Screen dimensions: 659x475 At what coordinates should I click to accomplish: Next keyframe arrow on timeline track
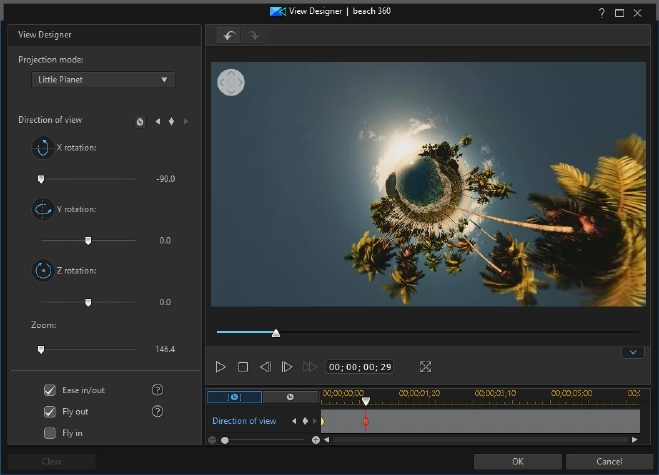[315, 421]
